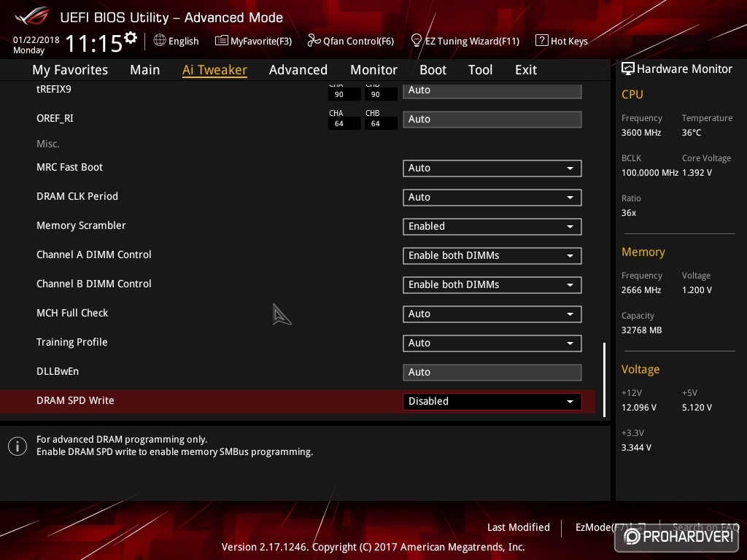This screenshot has height=560, width=747.
Task: Select the OREF_RI label
Action: [55, 119]
